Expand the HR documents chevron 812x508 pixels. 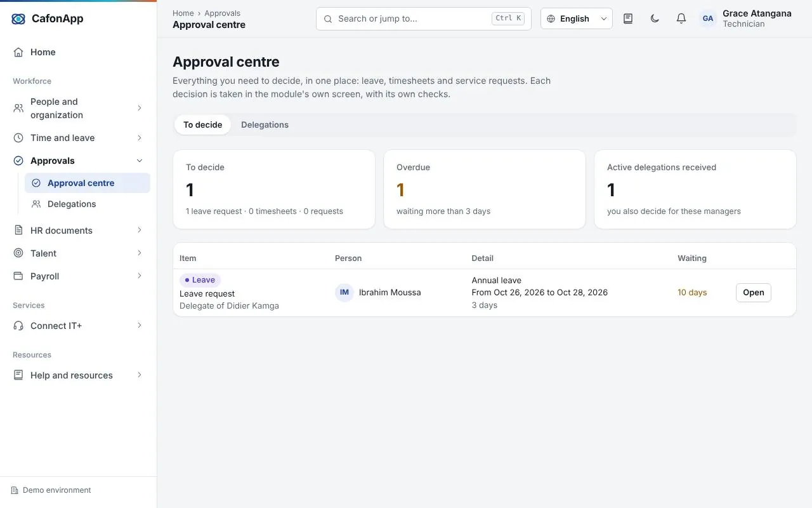140,231
